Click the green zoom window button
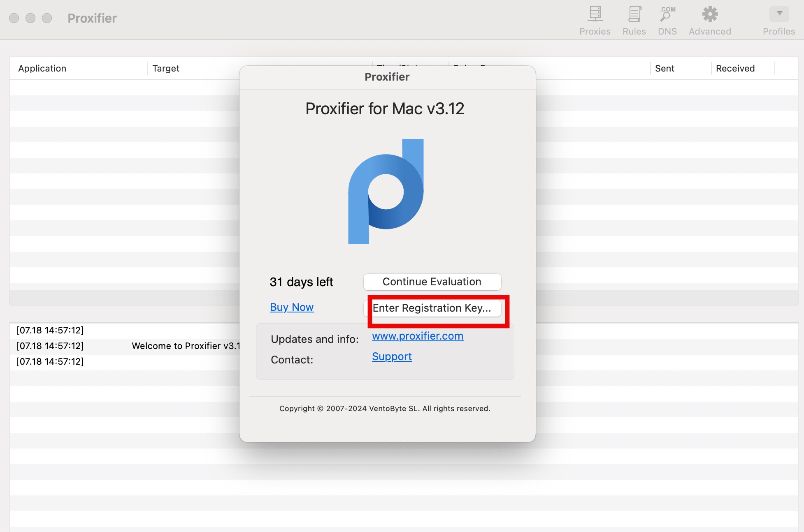Screen dimensions: 804x532 tap(47, 18)
